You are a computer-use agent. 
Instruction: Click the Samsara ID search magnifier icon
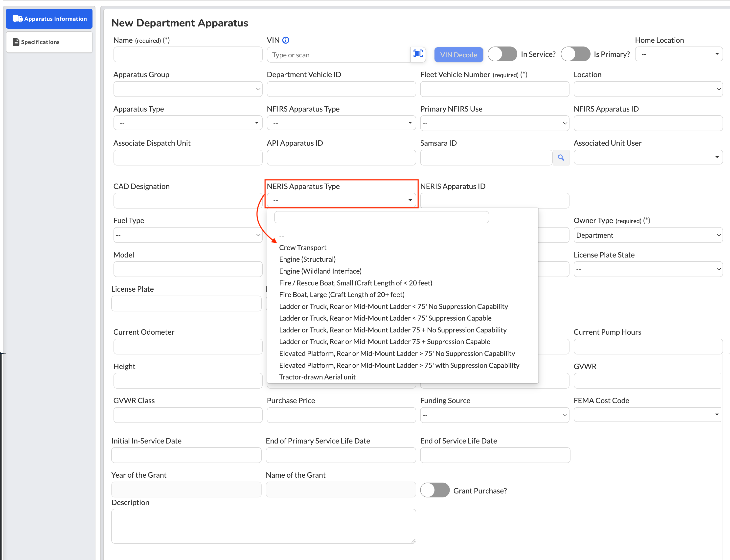pyautogui.click(x=561, y=158)
